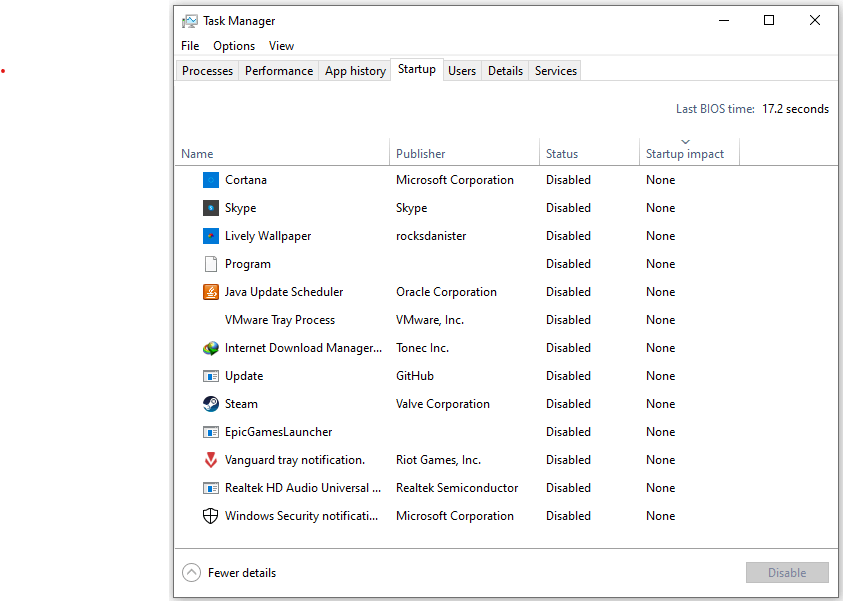
Task: Click the Windows Security shield icon
Action: click(210, 516)
